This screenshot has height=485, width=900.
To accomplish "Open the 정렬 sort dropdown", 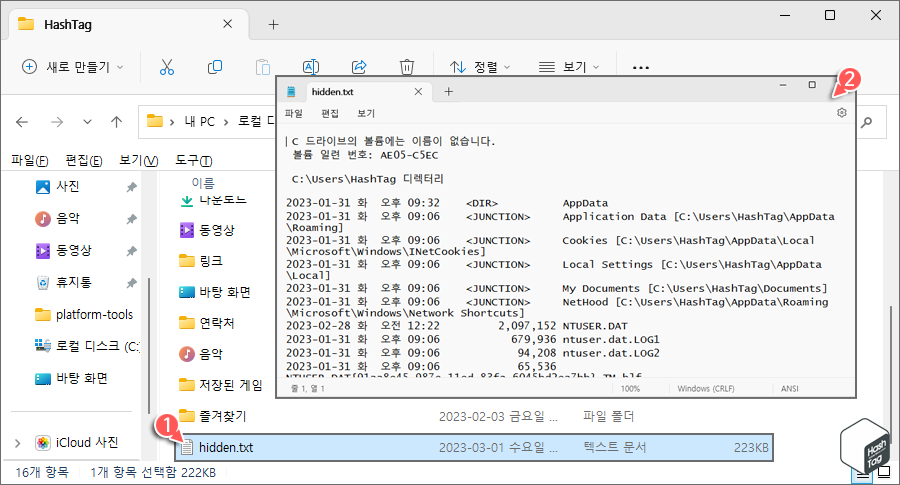I will (x=480, y=67).
